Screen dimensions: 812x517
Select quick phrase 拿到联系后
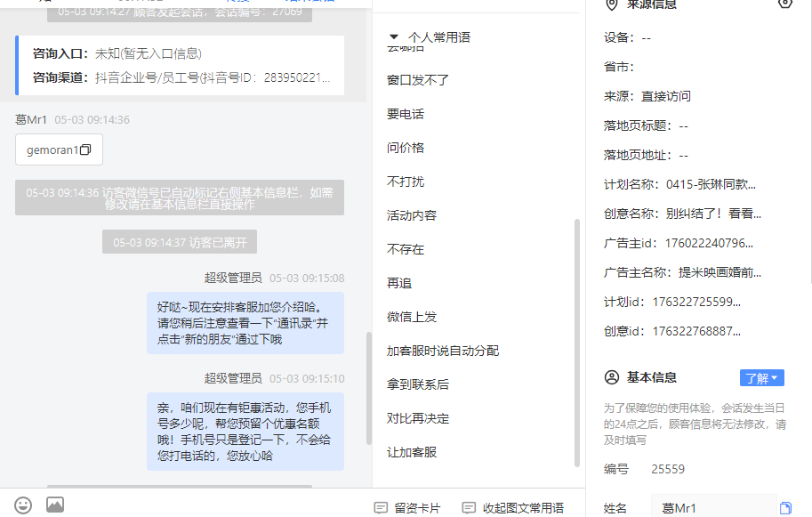pyautogui.click(x=417, y=384)
